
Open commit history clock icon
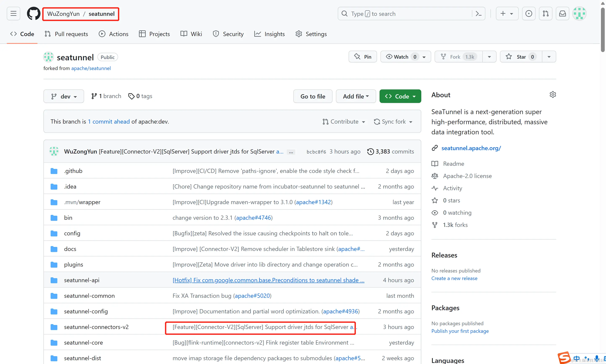370,152
